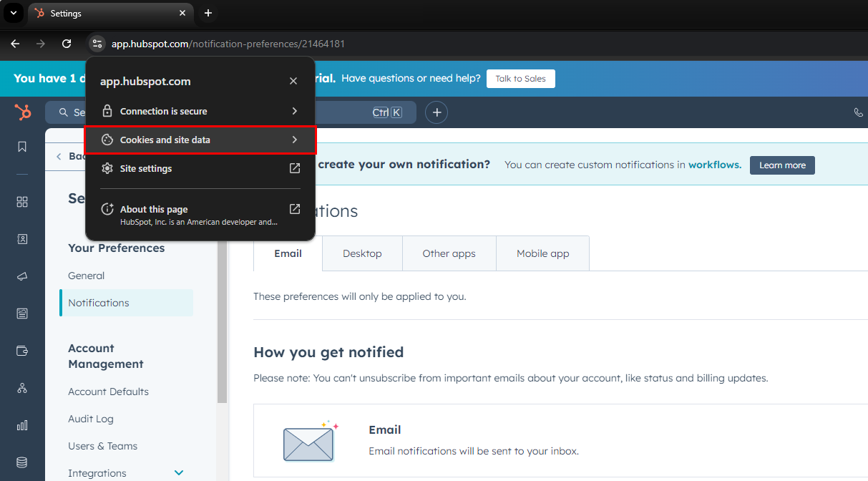Click the Learn more button
This screenshot has height=481, width=868.
click(x=782, y=165)
